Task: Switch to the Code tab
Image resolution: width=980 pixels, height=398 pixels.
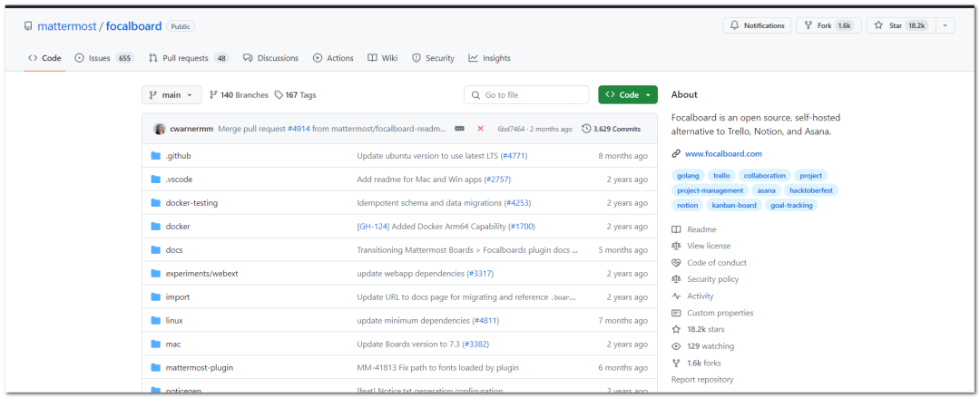Action: pos(44,58)
